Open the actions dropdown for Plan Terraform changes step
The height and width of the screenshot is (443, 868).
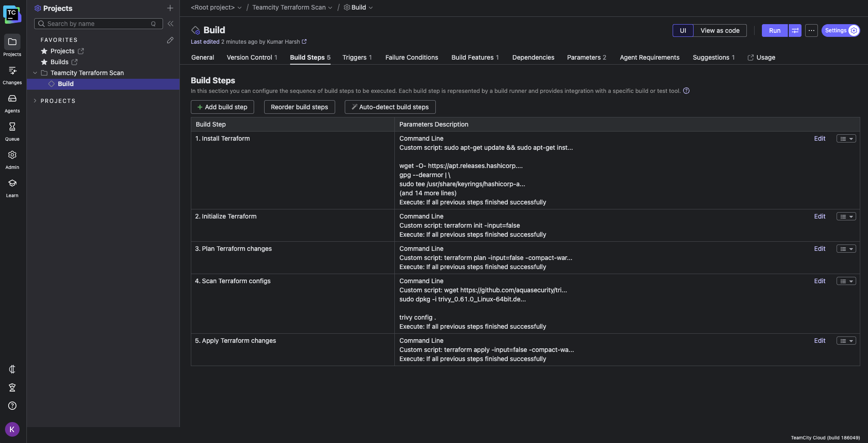pos(846,249)
